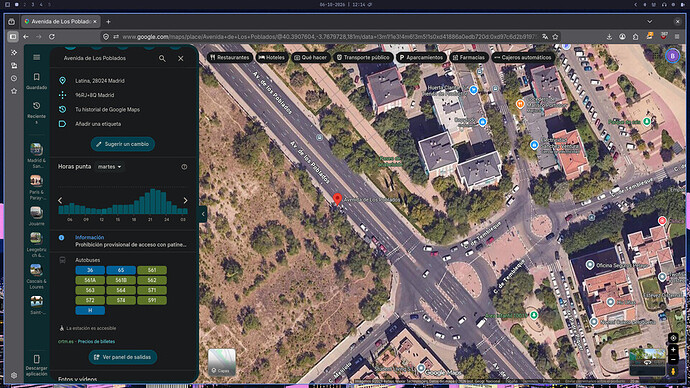Open Madrid & San... recent thumbnail

pyautogui.click(x=37, y=155)
